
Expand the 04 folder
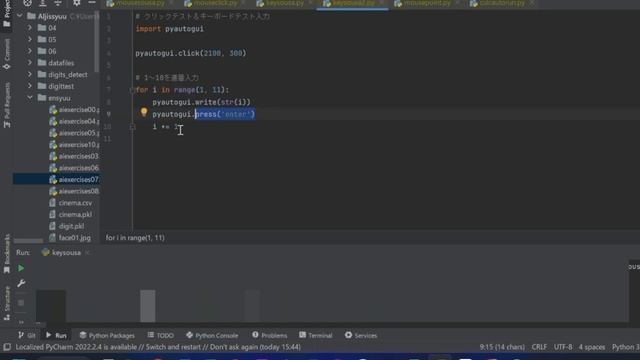tap(30, 28)
